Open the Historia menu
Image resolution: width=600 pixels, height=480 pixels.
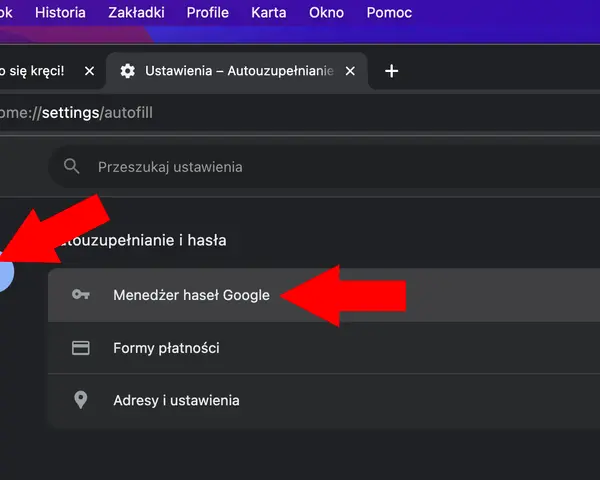point(60,13)
